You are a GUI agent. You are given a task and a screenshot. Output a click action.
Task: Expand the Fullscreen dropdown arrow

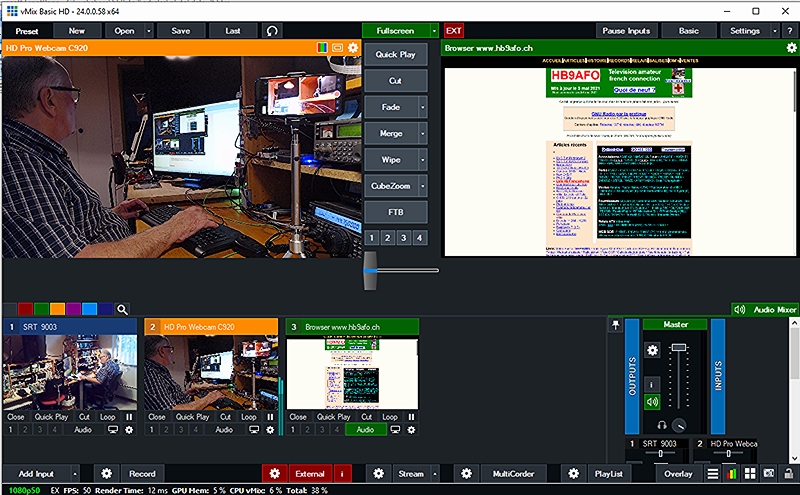click(x=434, y=31)
